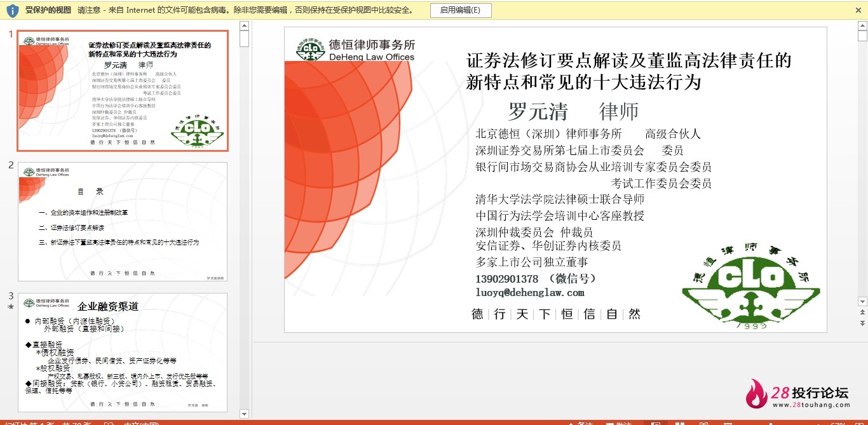Click phone number 13902901378 （微信号）
This screenshot has width=868, height=425.
click(x=536, y=279)
